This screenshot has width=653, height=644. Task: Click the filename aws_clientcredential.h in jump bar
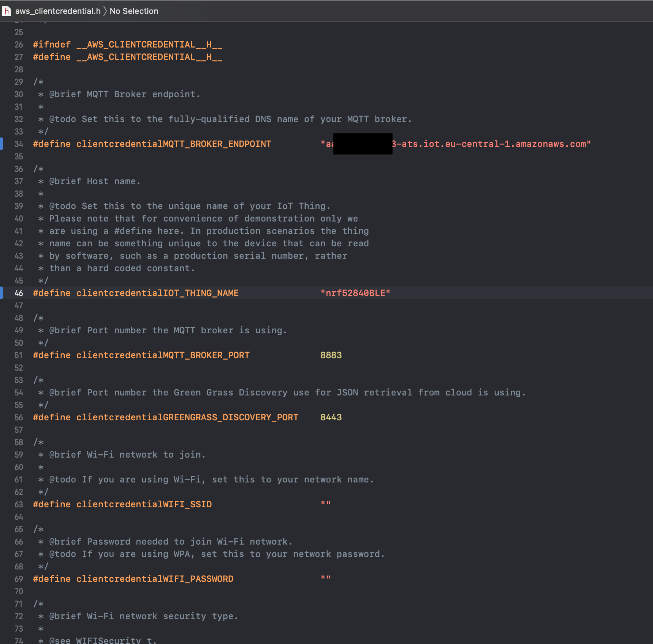[x=58, y=11]
